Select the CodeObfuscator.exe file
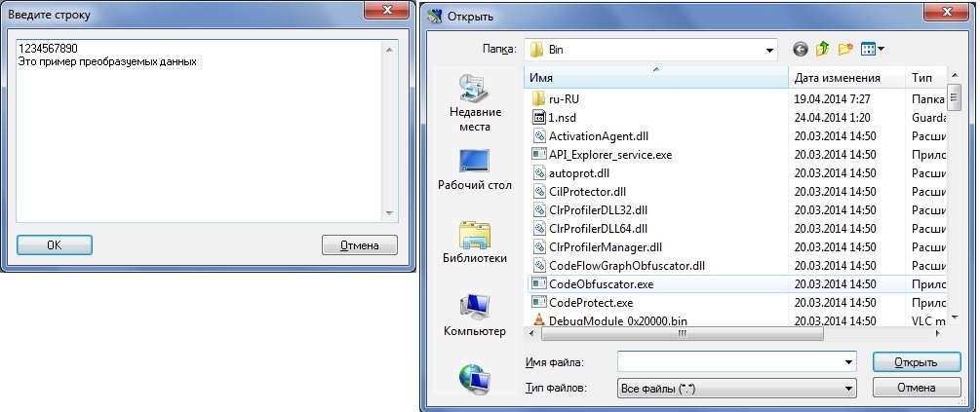 (x=601, y=284)
